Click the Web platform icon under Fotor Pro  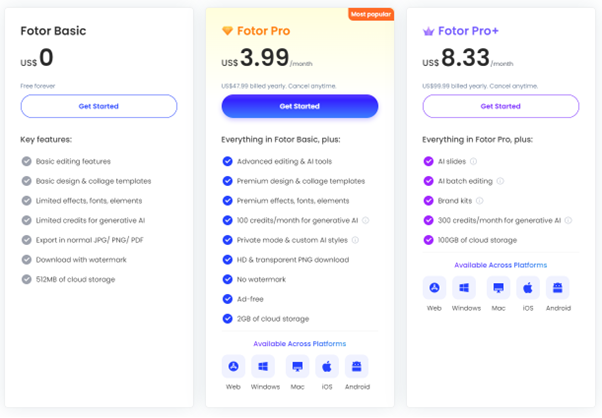coord(233,366)
